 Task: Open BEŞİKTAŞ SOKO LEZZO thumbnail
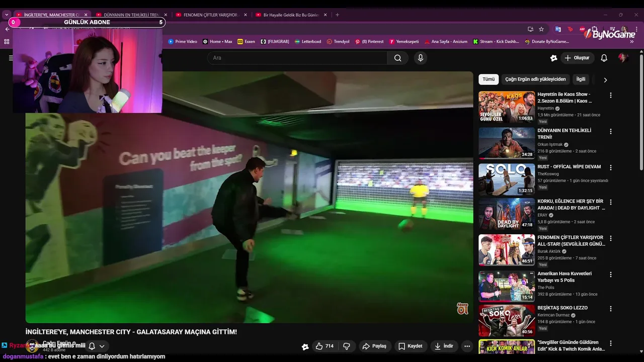(506, 320)
